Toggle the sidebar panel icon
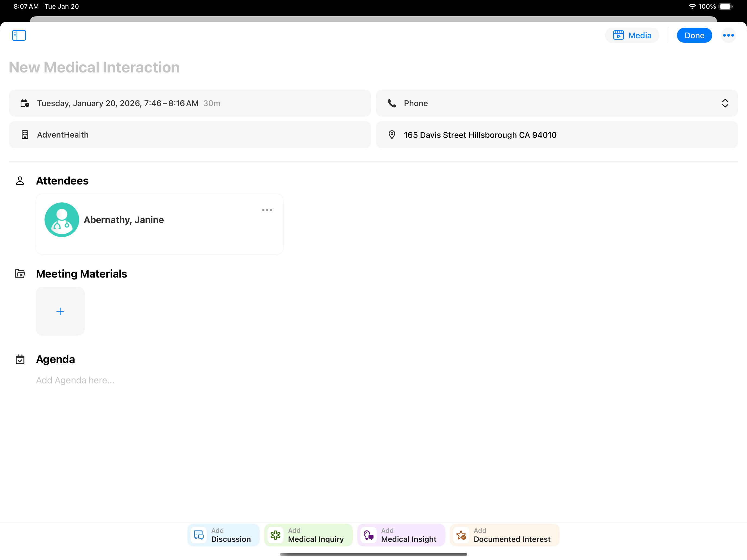 [19, 36]
